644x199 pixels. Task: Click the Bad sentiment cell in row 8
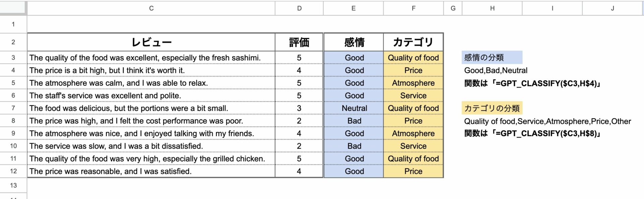click(x=354, y=120)
